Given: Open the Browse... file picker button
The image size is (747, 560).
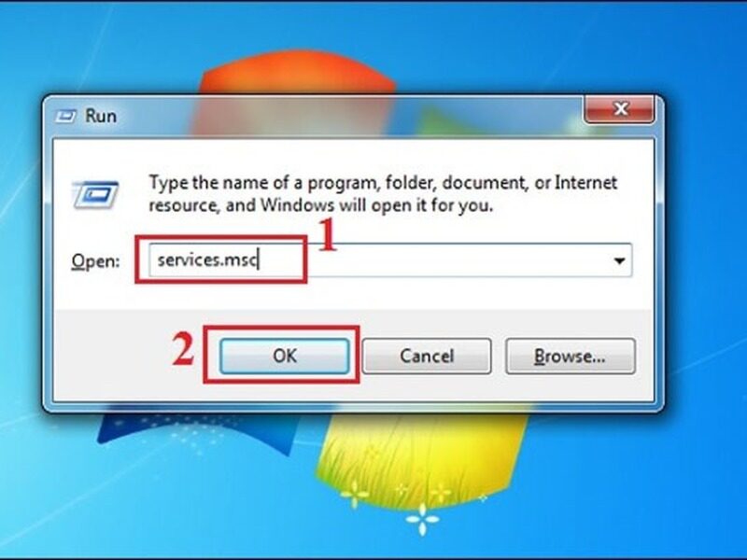Looking at the screenshot, I should click(x=571, y=357).
